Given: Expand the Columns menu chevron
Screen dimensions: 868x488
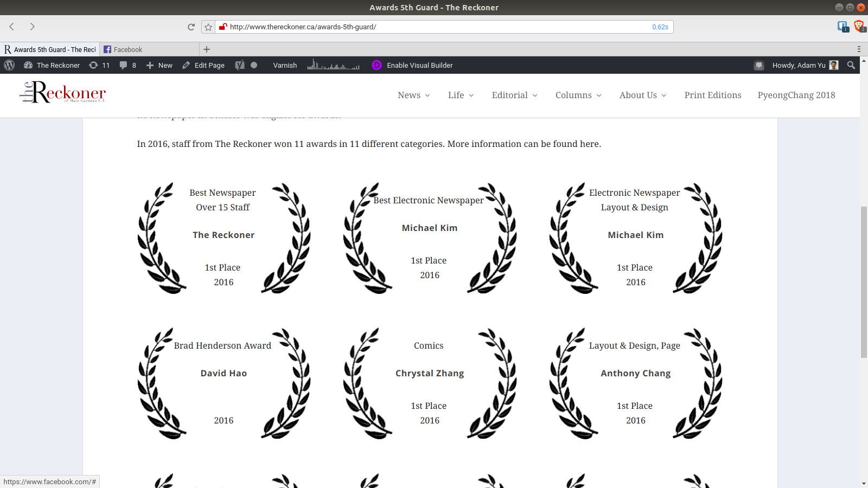Looking at the screenshot, I should tap(598, 95).
